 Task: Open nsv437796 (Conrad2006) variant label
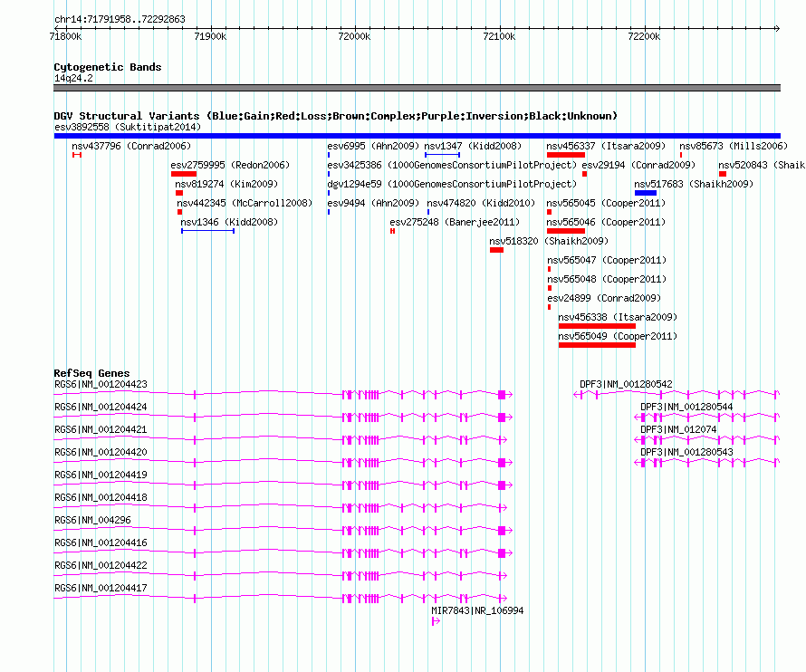131,146
